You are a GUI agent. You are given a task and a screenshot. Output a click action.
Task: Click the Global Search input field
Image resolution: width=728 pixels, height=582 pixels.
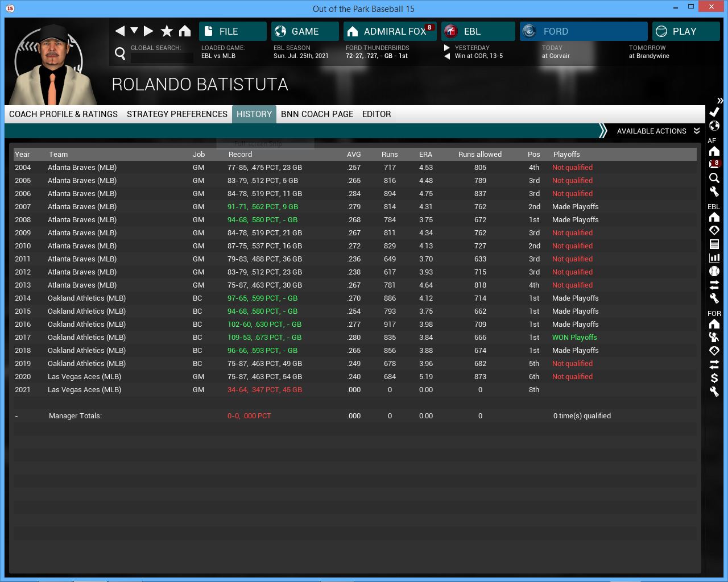click(x=162, y=57)
